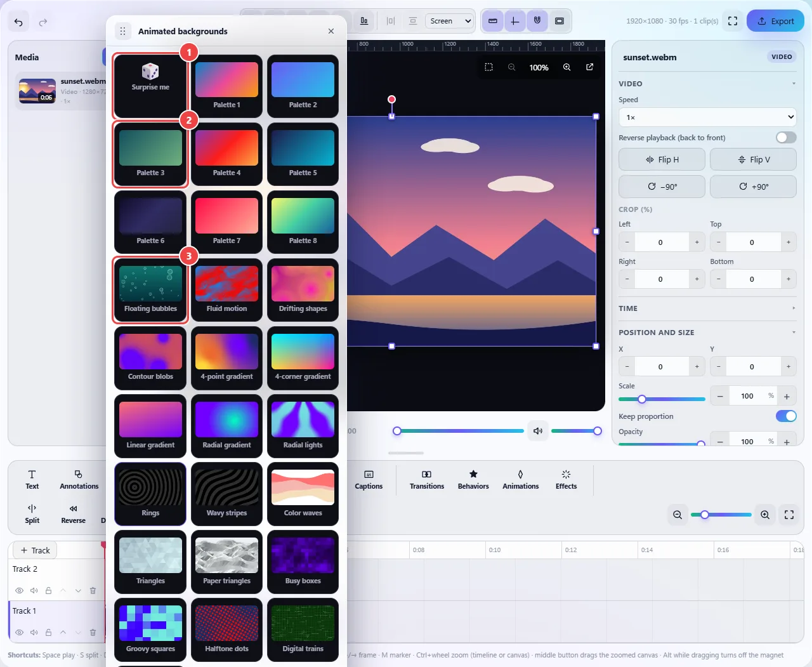Toggle the ruler icon in the top toolbar

[492, 21]
